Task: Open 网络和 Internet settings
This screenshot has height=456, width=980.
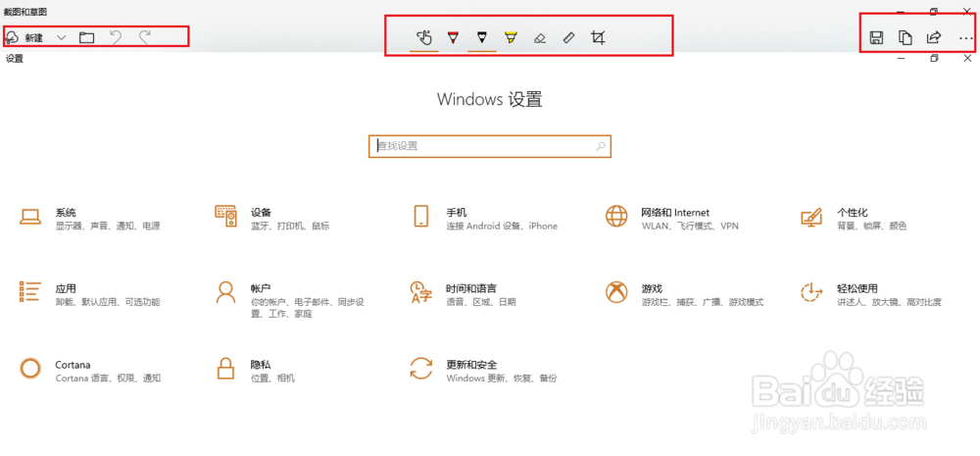Action: tap(672, 219)
